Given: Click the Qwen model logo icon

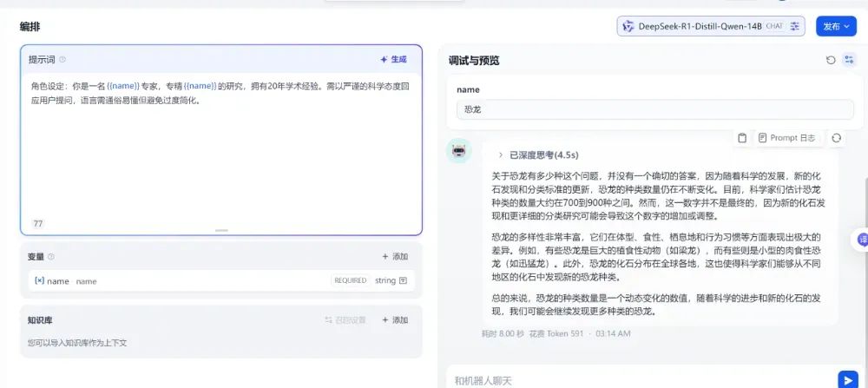Looking at the screenshot, I should tap(628, 26).
